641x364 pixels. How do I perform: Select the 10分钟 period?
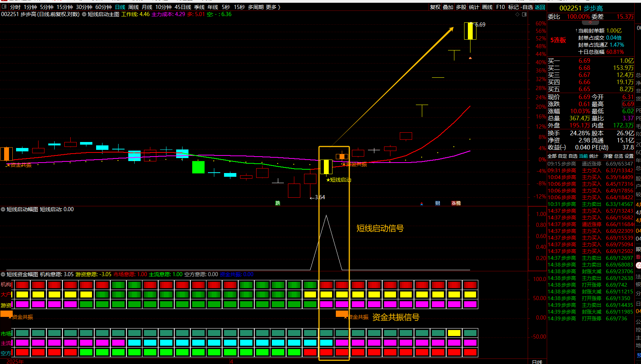[x=163, y=7]
